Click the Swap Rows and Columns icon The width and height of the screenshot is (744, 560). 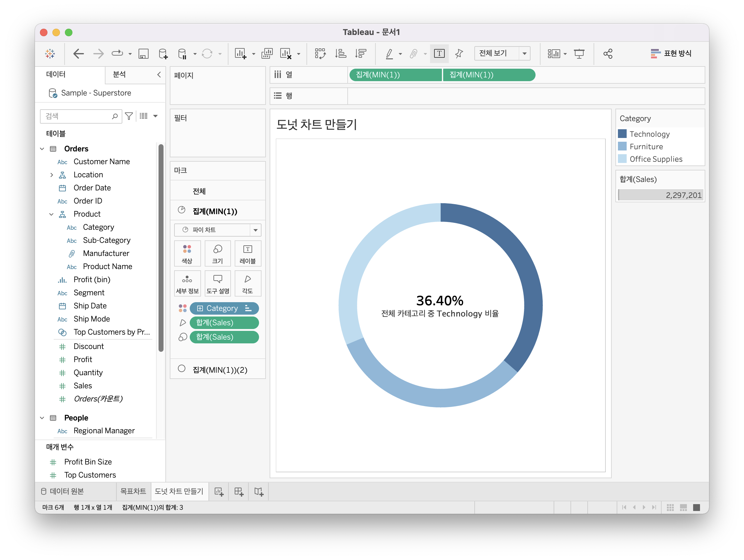click(x=320, y=53)
